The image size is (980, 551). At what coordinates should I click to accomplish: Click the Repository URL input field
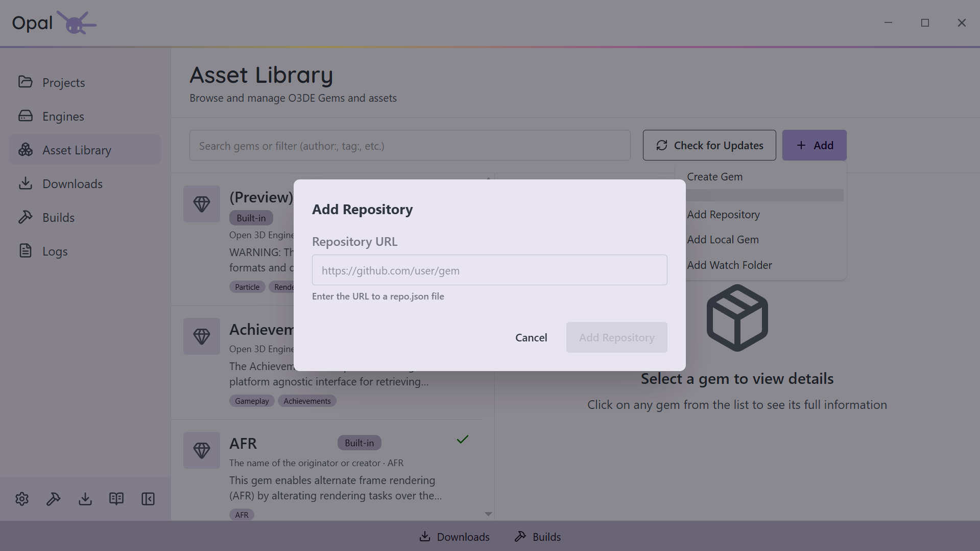[x=489, y=270]
